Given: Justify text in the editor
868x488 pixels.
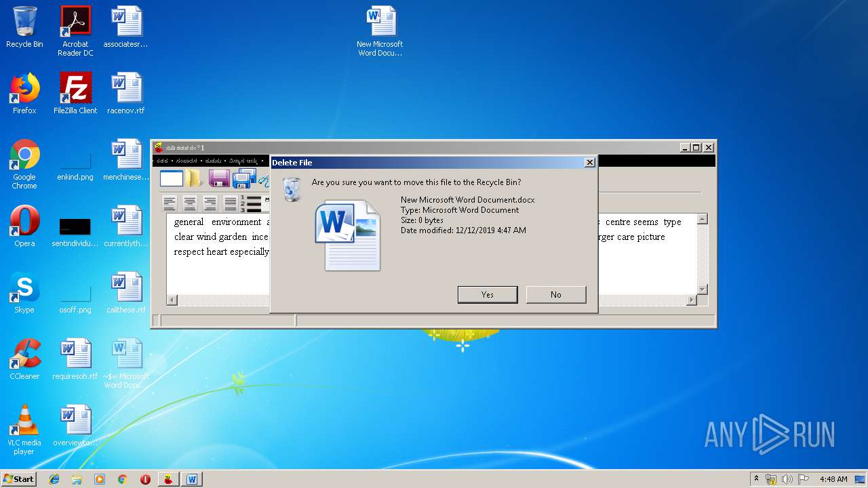Looking at the screenshot, I should 231,203.
